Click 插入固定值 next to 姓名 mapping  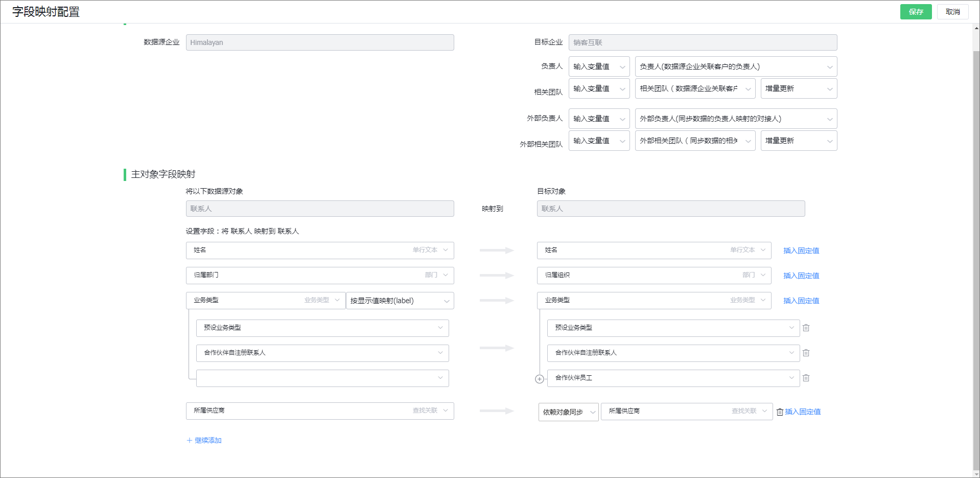(801, 251)
